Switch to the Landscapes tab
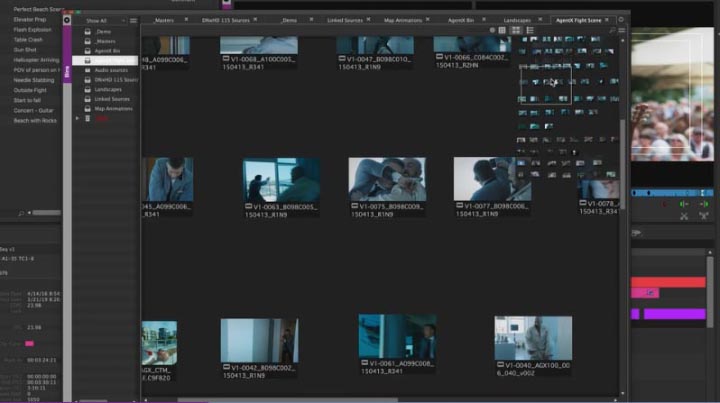The height and width of the screenshot is (403, 720). coord(516,19)
